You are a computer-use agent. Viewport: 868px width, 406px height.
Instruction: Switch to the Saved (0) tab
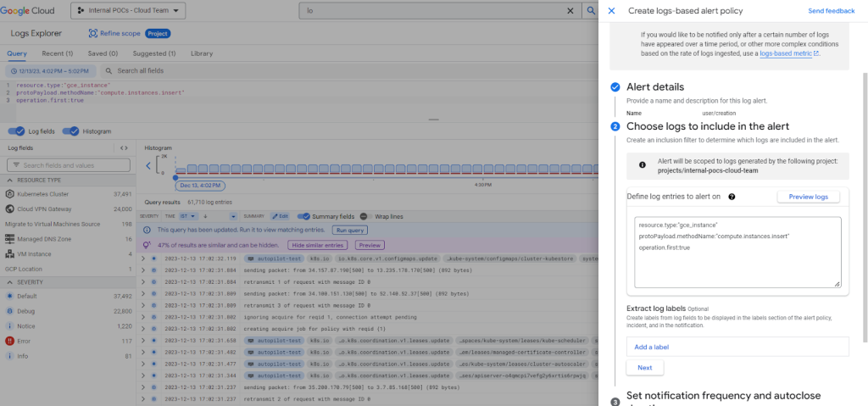coord(103,53)
